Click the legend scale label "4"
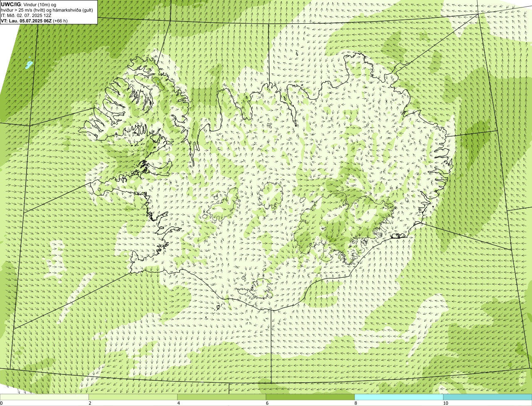This screenshot has height=406, width=532. (x=178, y=403)
